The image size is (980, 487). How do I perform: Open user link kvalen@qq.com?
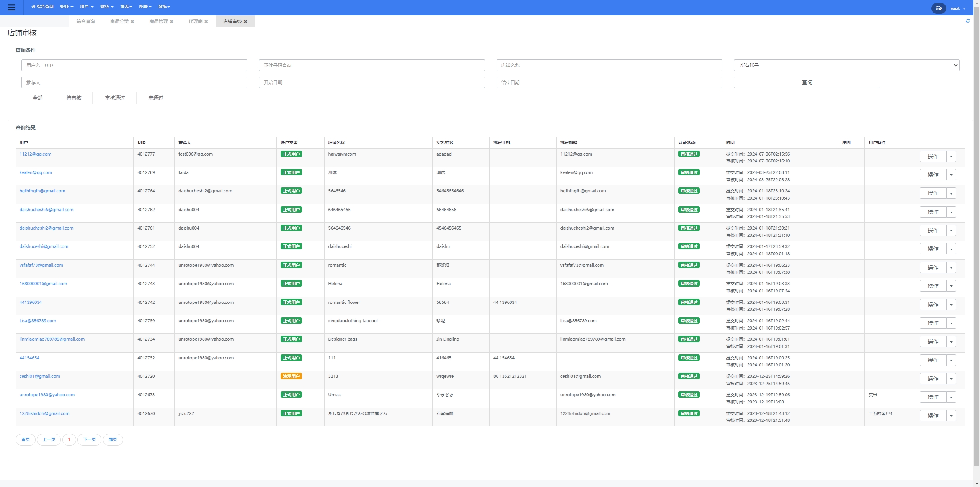pos(36,172)
